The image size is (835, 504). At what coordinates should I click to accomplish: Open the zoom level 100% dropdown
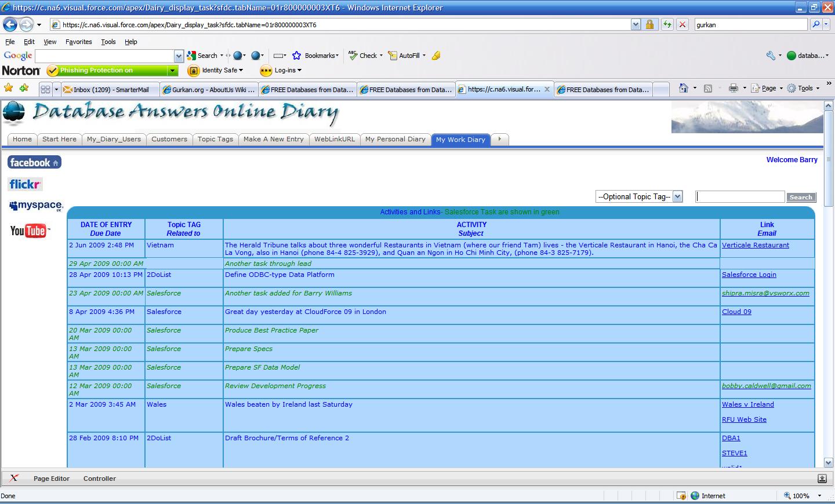click(819, 496)
